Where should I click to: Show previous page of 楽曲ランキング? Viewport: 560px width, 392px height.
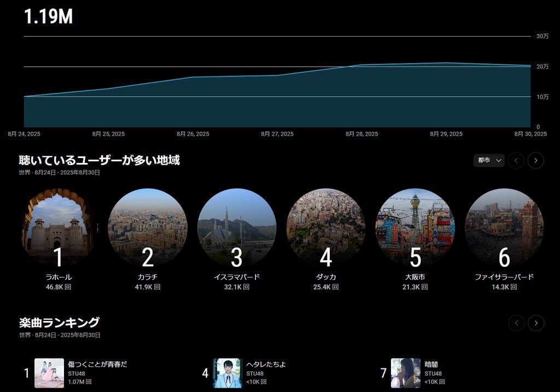pyautogui.click(x=516, y=323)
